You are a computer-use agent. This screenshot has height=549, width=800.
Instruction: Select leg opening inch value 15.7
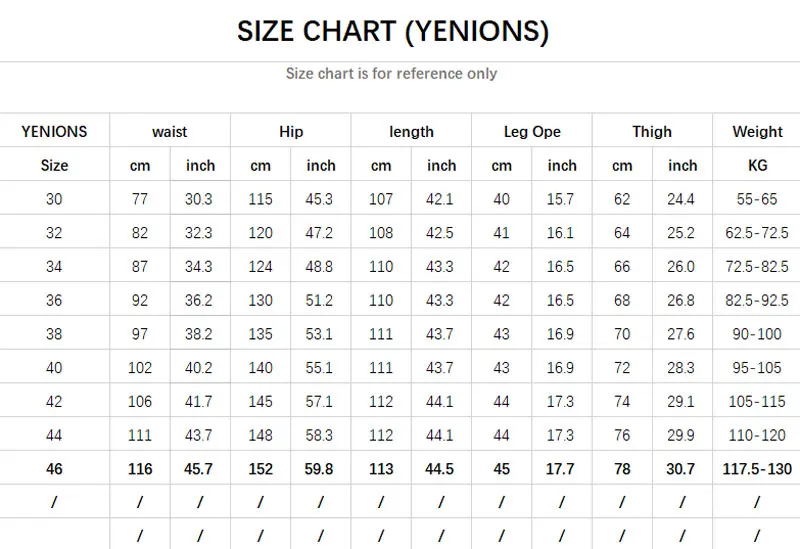[x=560, y=198]
